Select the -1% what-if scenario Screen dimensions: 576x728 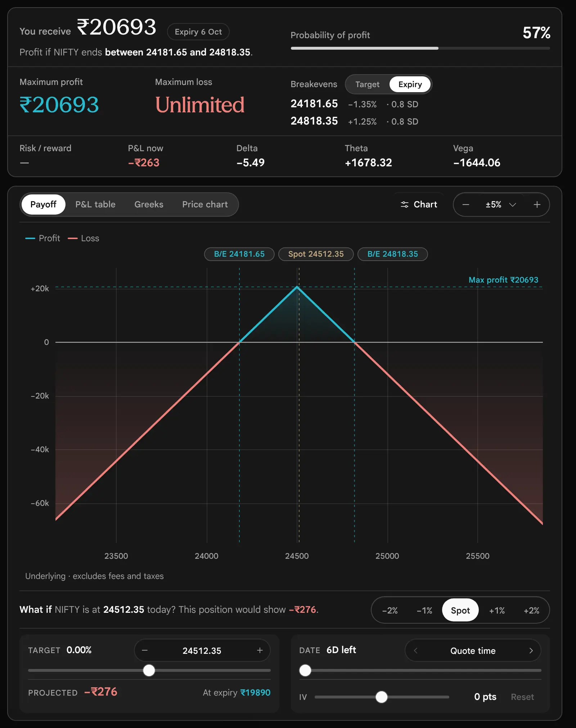pyautogui.click(x=424, y=610)
